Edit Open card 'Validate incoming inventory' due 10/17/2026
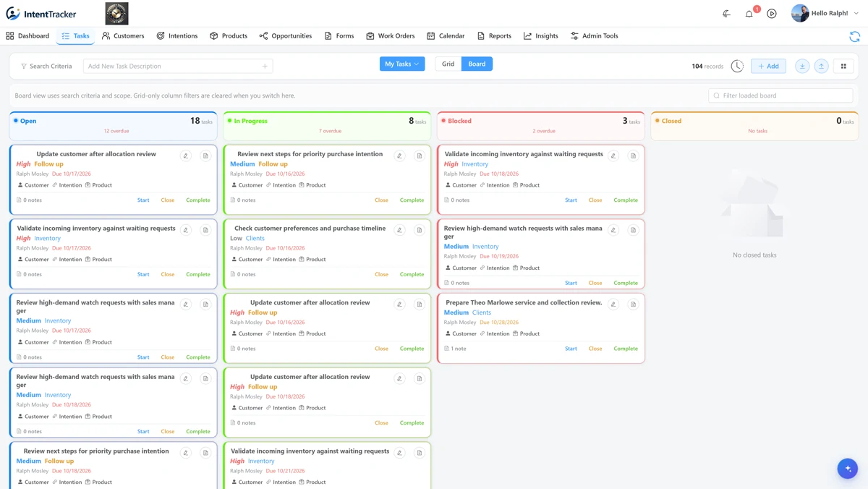This screenshot has width=868, height=489. tap(186, 230)
